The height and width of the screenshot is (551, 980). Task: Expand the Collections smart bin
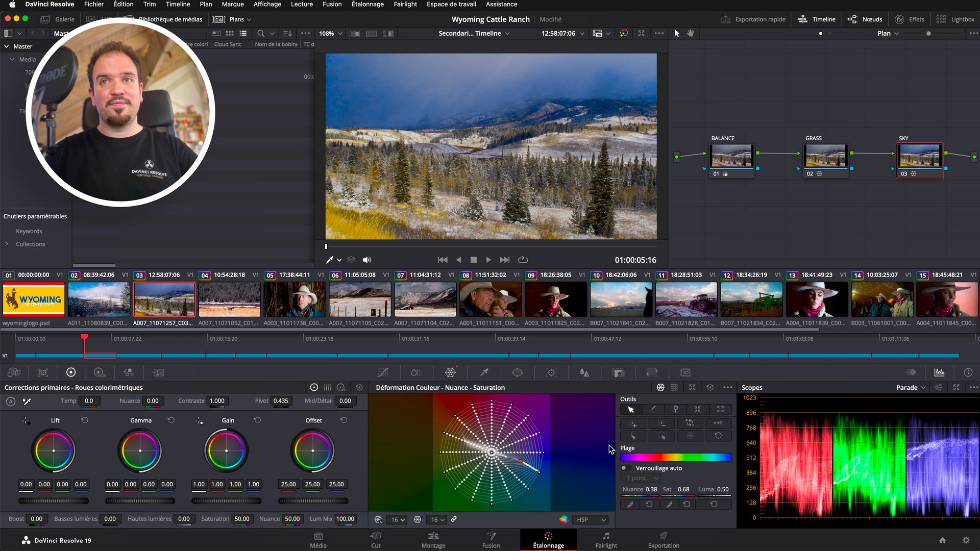[7, 244]
